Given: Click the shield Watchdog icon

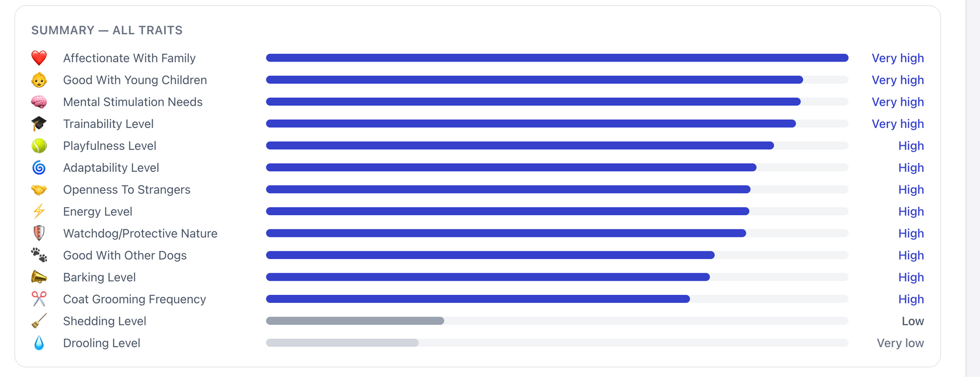Looking at the screenshot, I should coord(39,233).
